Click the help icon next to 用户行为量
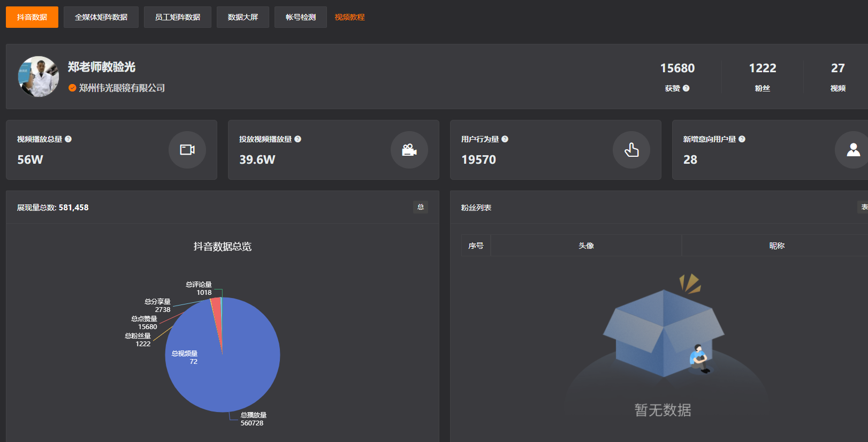Screen dimensions: 868x442 point(505,139)
